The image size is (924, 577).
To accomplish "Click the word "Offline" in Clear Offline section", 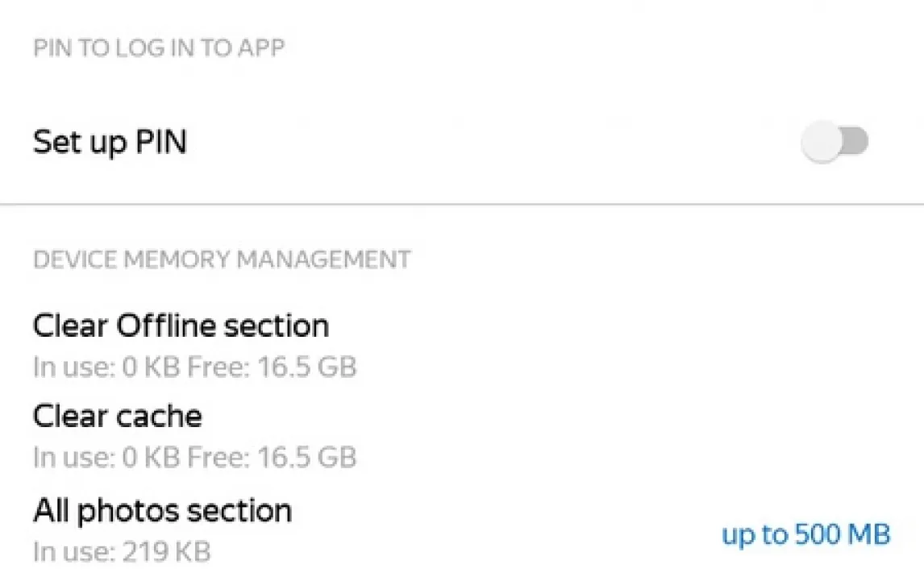I will pos(167,326).
